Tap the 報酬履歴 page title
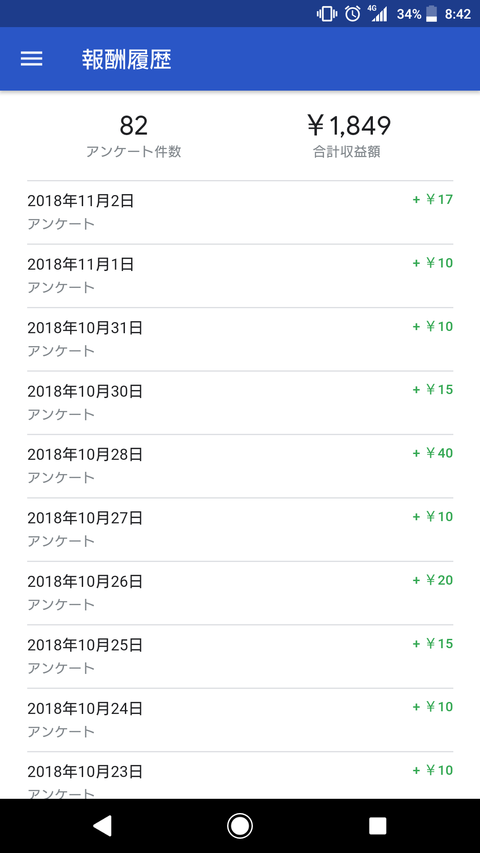The height and width of the screenshot is (853, 480). click(127, 59)
